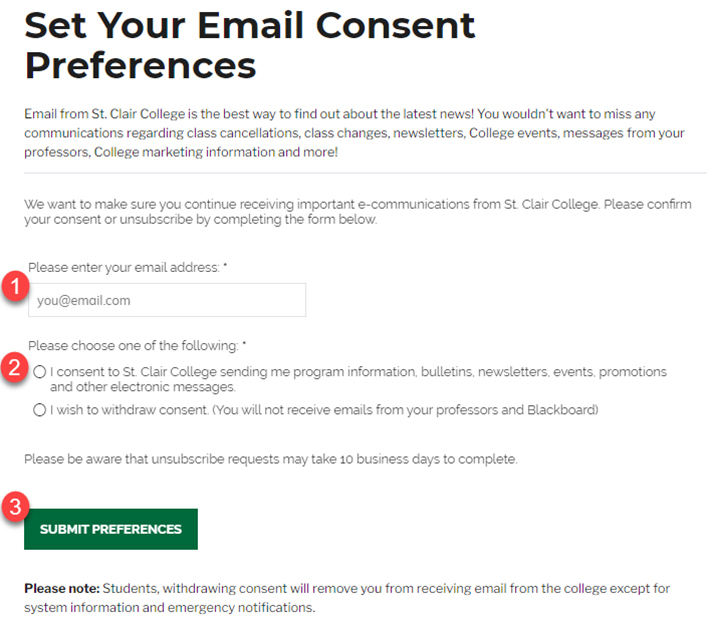Click the "Please enter your email address" label
Viewport: 707px width, 624px height.
[x=122, y=267]
